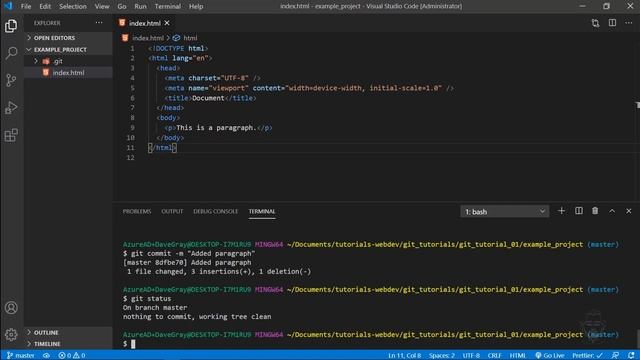Viewport: 640px width, 360px height.
Task: Start Go Live server
Action: (550, 356)
